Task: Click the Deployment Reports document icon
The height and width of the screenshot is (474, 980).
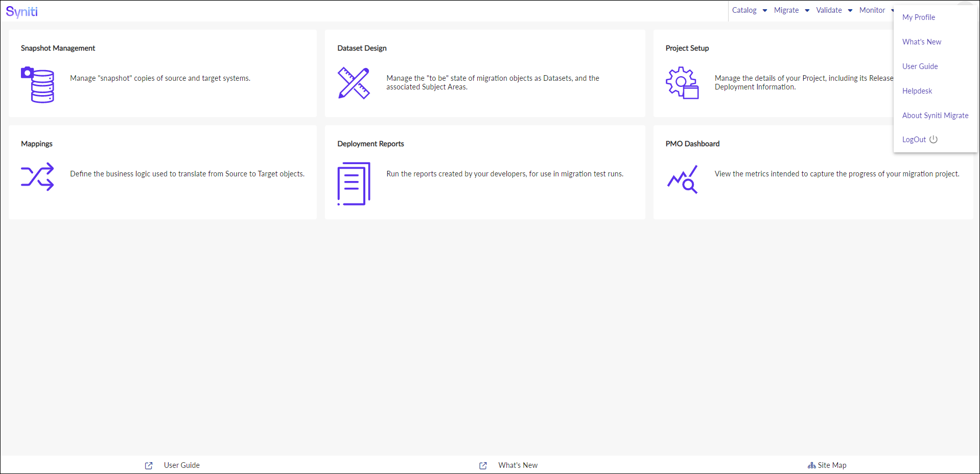Action: click(x=354, y=184)
